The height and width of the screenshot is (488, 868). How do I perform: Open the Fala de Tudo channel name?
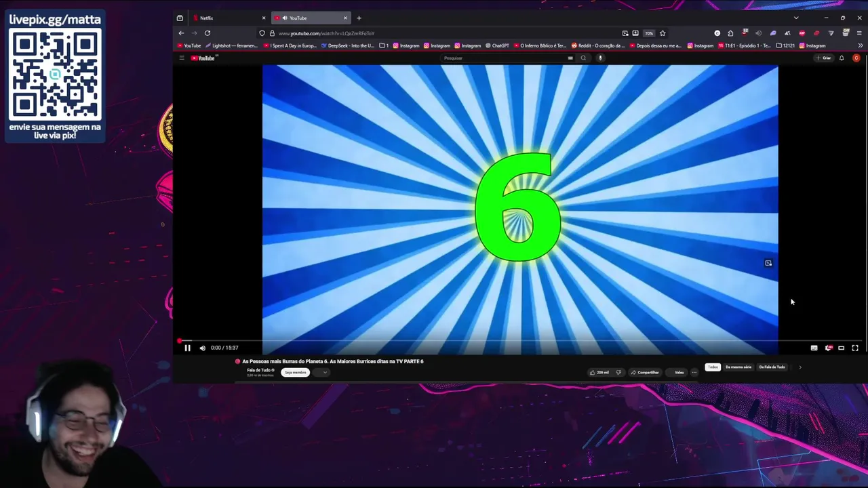coord(259,370)
